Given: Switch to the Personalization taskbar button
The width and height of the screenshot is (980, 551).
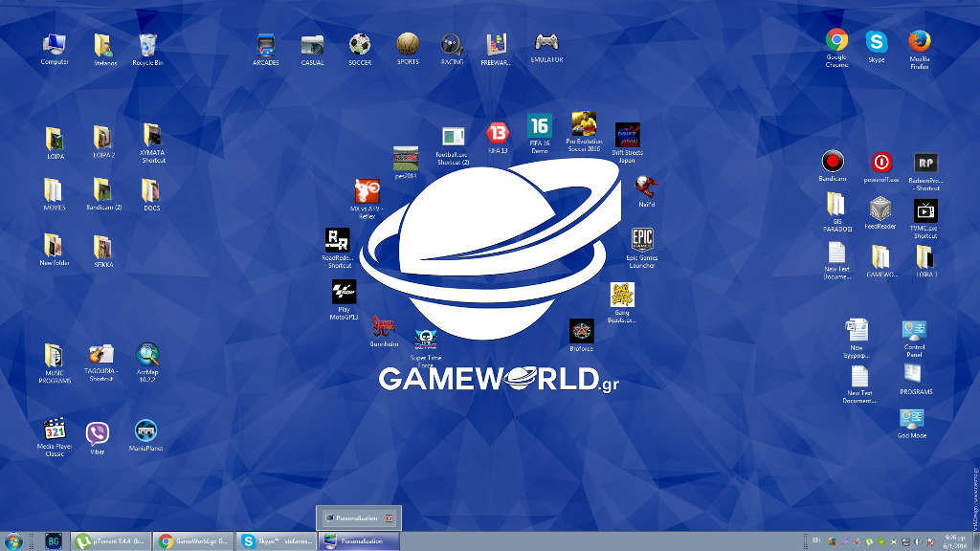Looking at the screenshot, I should (x=360, y=541).
